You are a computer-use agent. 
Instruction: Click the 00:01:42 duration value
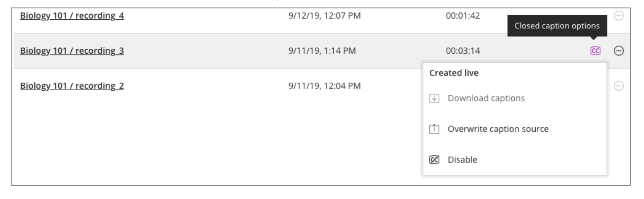(463, 16)
